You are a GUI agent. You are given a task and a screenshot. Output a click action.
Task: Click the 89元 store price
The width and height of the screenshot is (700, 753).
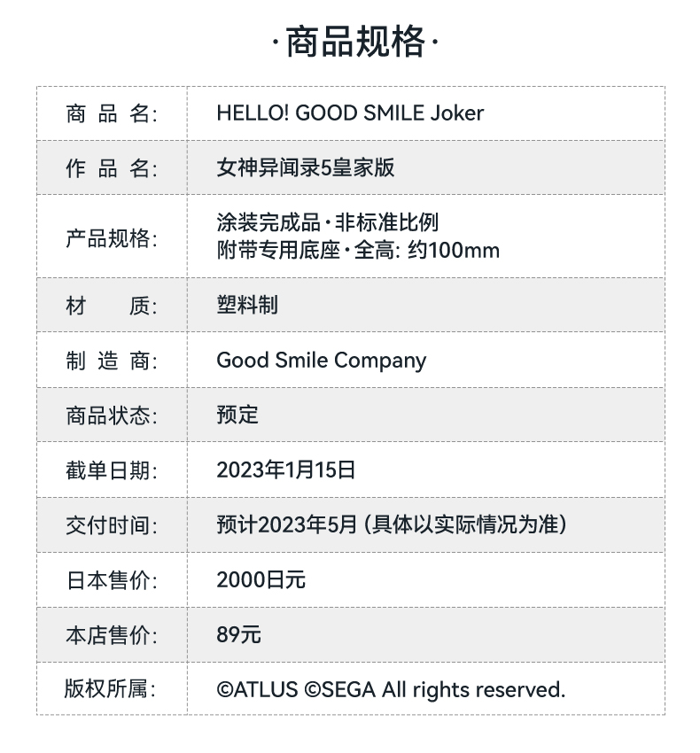(x=238, y=634)
